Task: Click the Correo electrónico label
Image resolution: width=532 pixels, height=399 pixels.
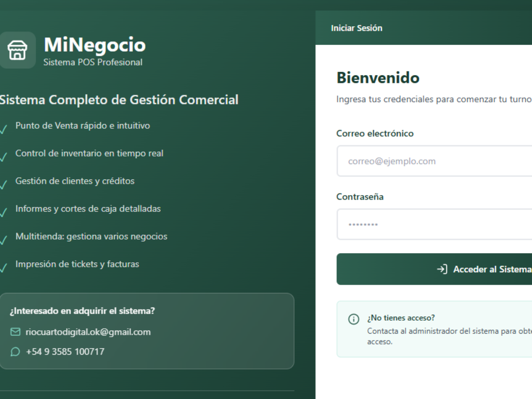Action: coord(375,133)
